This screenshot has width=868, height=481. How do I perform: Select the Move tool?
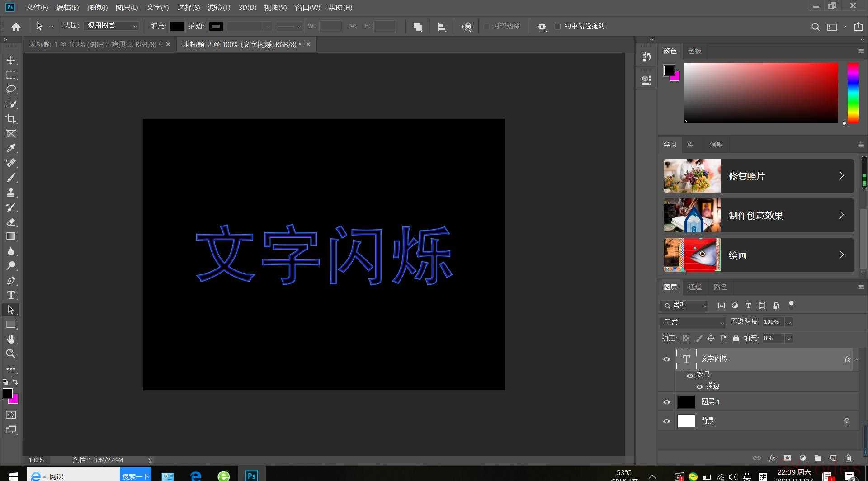pyautogui.click(x=11, y=60)
